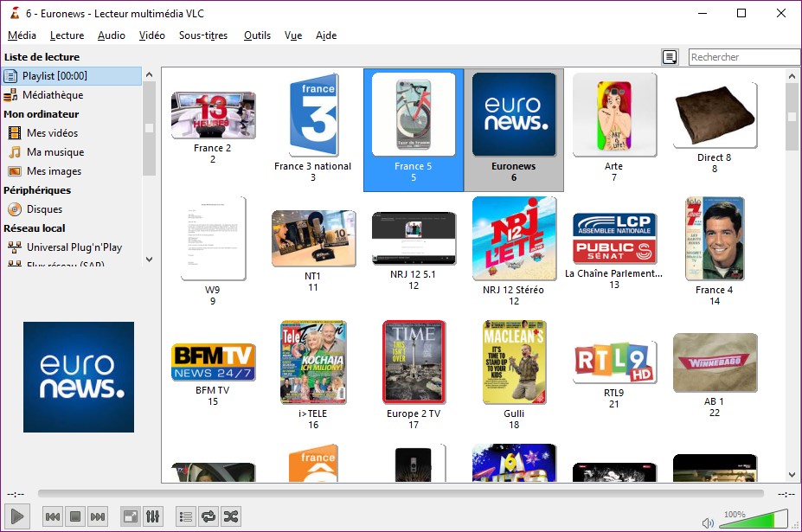Open the playlist view mode dropdown
This screenshot has height=532, width=802.
[670, 57]
